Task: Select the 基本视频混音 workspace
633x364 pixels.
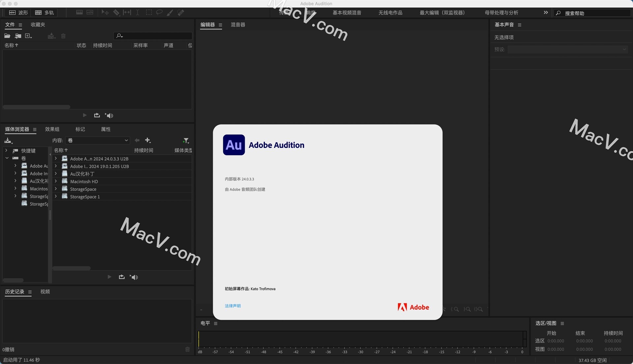Action: pyautogui.click(x=347, y=13)
